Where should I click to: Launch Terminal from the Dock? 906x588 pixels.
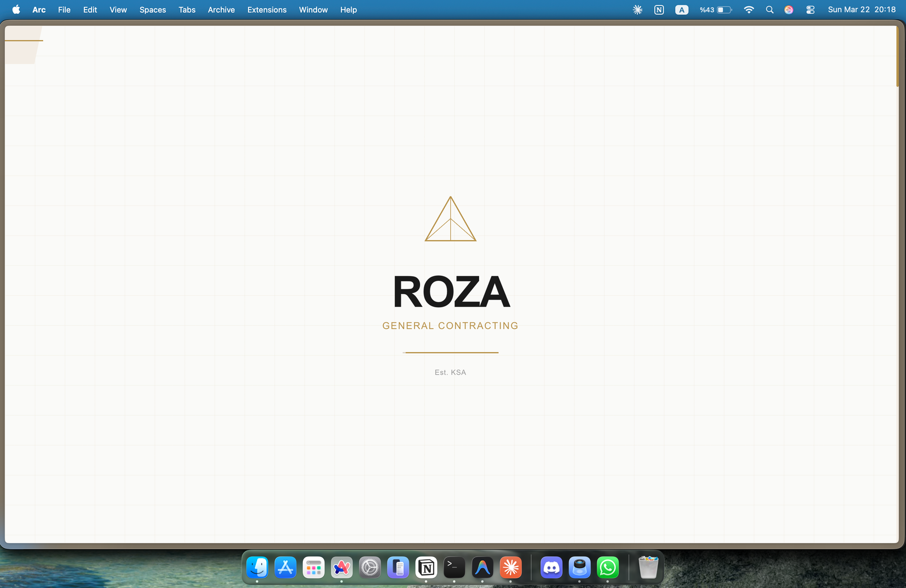(454, 568)
